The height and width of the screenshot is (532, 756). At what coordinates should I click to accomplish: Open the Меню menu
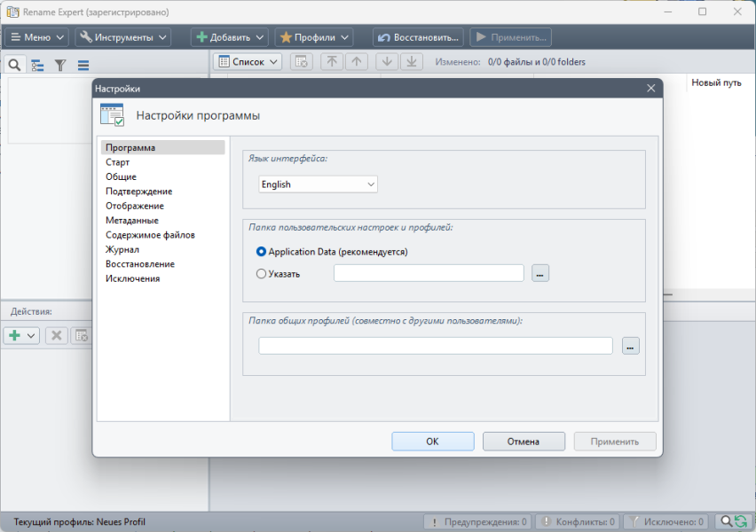36,37
